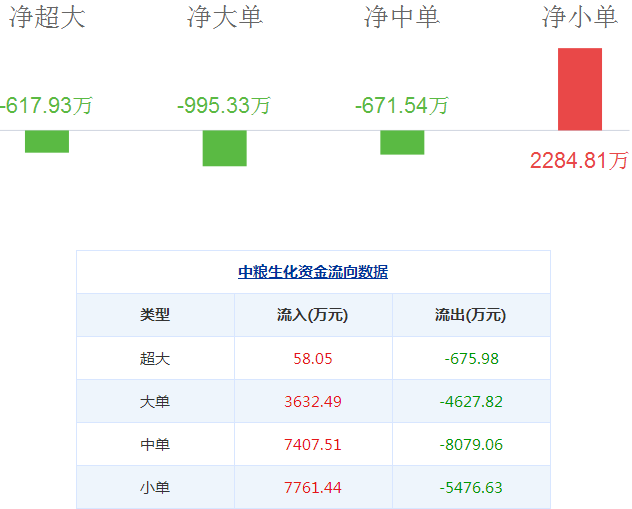
Task: Select the -671.54万 value
Action: tap(401, 106)
